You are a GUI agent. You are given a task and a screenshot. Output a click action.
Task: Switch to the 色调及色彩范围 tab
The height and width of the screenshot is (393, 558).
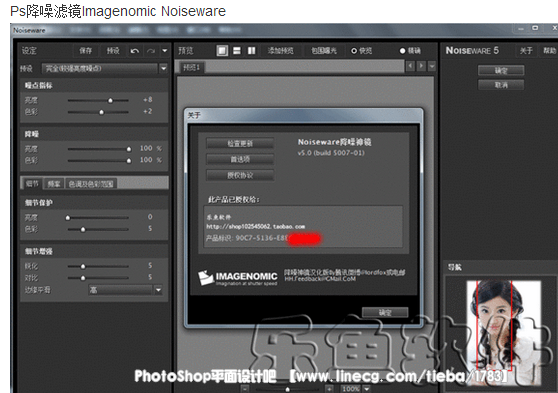91,184
